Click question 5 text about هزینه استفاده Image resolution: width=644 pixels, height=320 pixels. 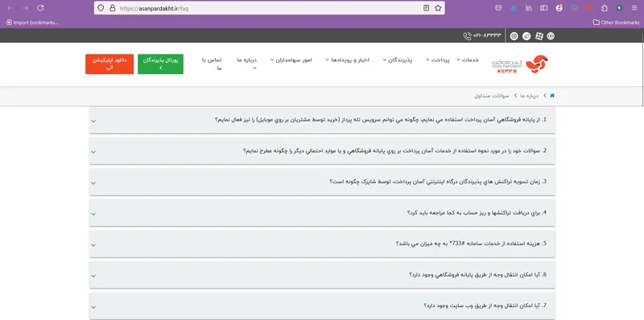pos(471,244)
